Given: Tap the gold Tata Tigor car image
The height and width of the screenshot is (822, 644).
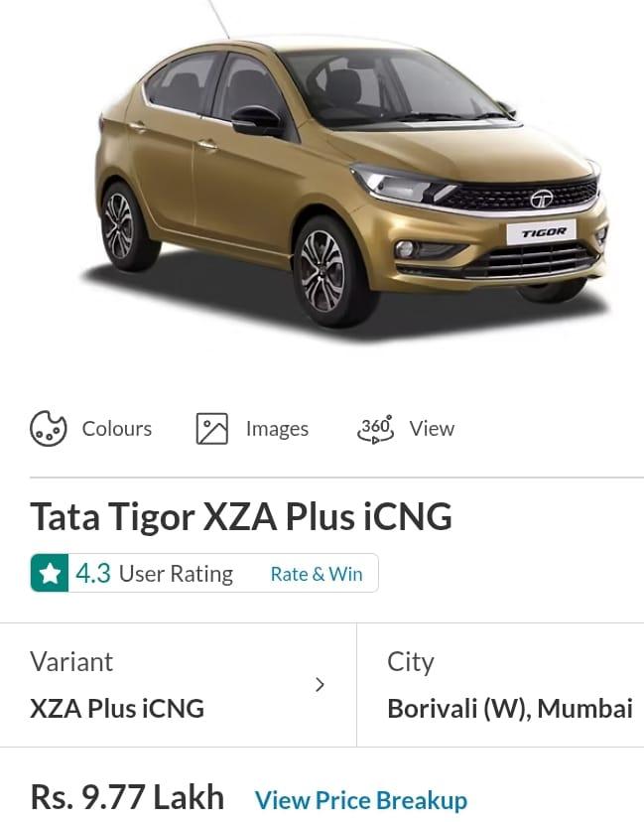Looking at the screenshot, I should point(348,179).
